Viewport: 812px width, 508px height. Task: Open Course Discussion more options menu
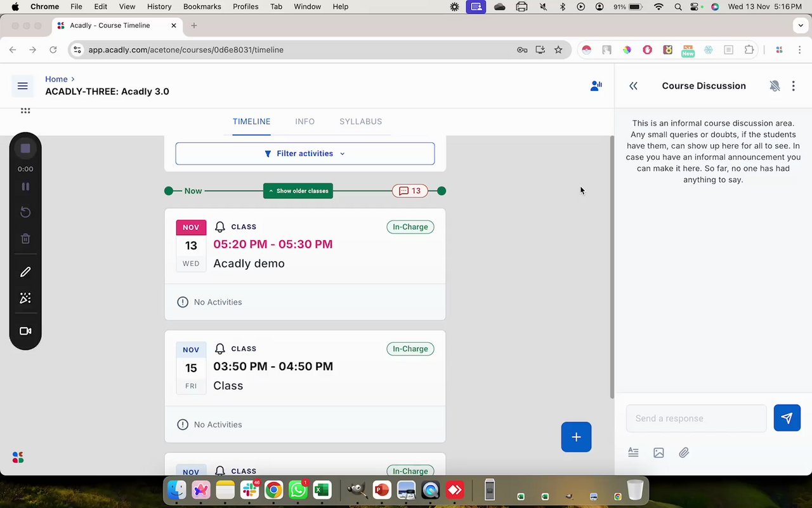tap(794, 86)
